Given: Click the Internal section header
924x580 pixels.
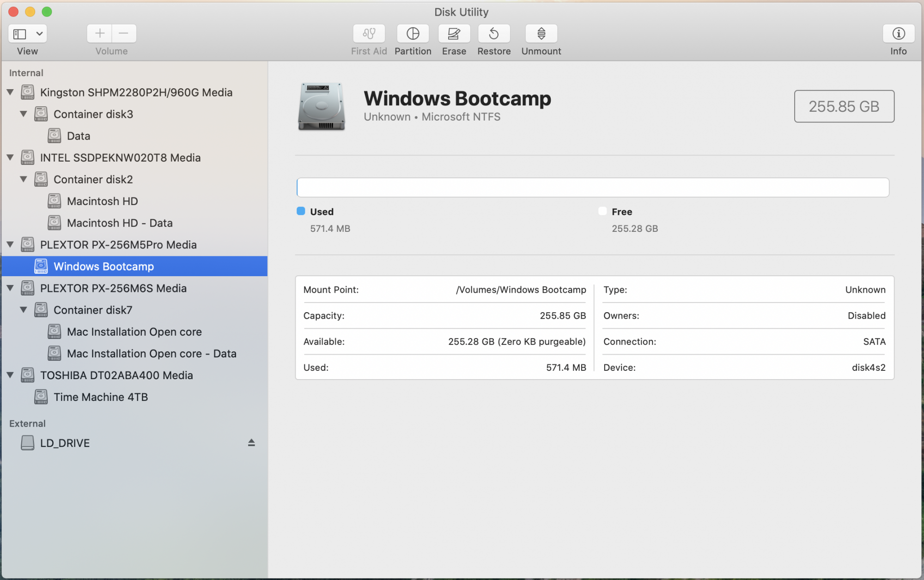Looking at the screenshot, I should coord(26,73).
